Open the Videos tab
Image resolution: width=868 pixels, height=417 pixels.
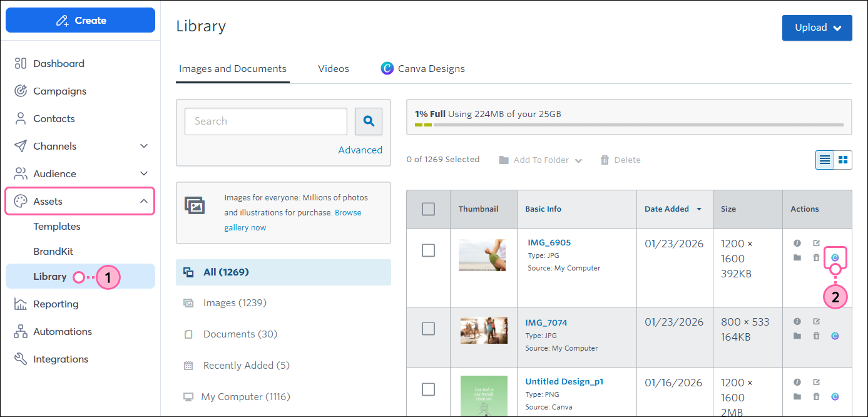point(334,69)
